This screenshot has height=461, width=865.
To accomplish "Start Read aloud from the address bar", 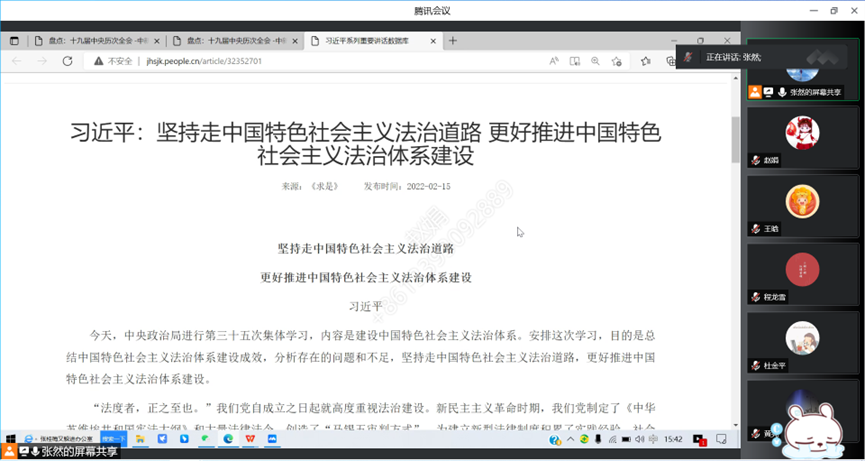I will tap(554, 61).
